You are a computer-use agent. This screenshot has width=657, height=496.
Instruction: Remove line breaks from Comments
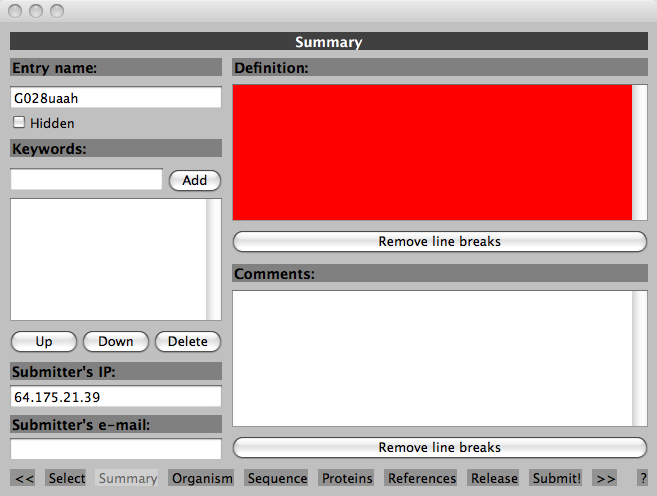439,447
